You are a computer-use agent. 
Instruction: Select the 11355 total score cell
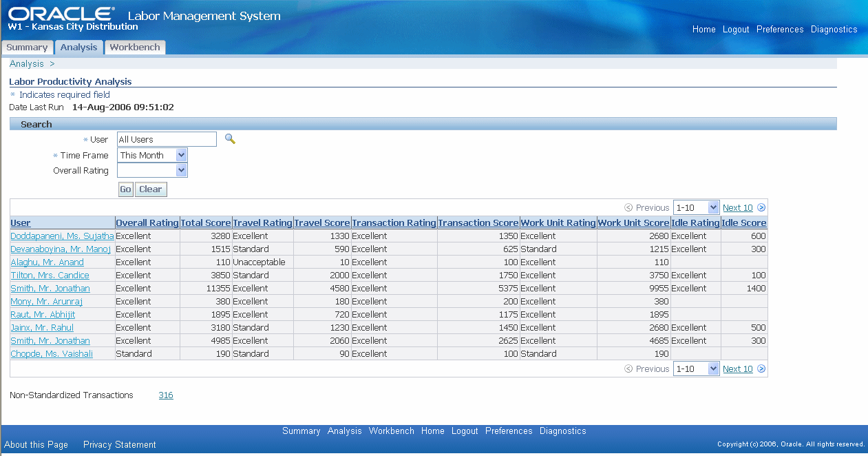[x=206, y=289]
